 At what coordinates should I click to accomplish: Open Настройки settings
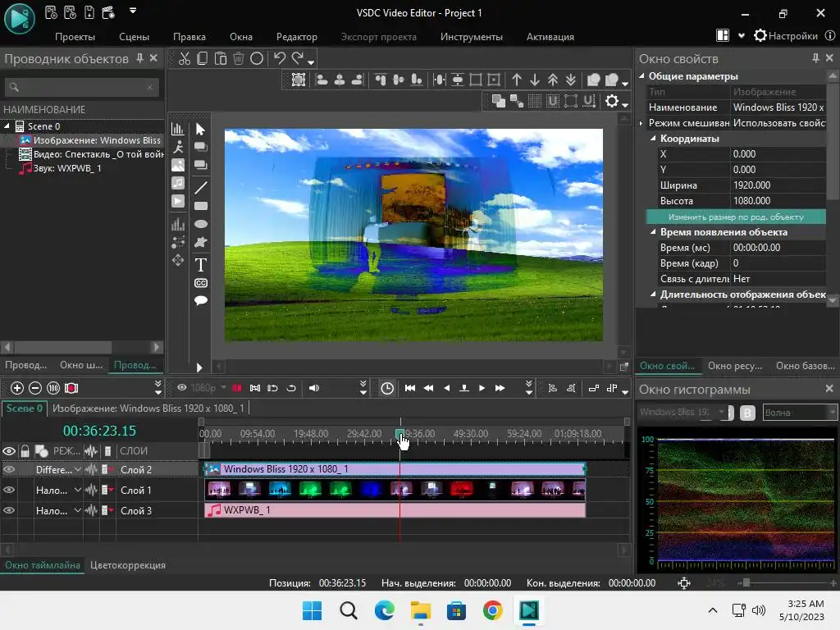click(786, 36)
